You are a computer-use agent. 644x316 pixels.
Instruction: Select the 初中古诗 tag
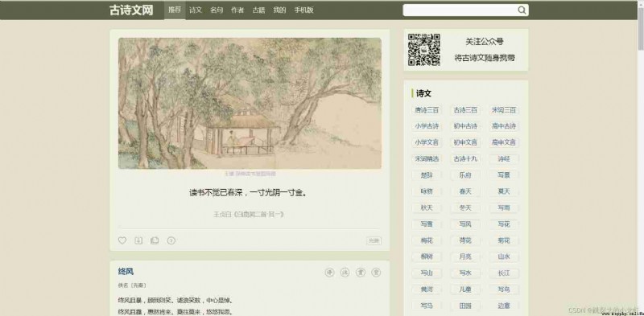pyautogui.click(x=465, y=126)
